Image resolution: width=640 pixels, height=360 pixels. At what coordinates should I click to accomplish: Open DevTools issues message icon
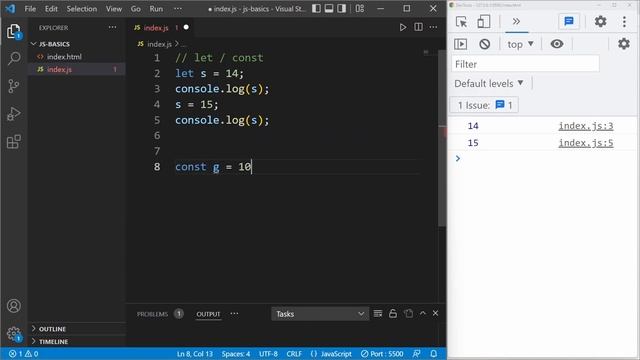pyautogui.click(x=569, y=22)
